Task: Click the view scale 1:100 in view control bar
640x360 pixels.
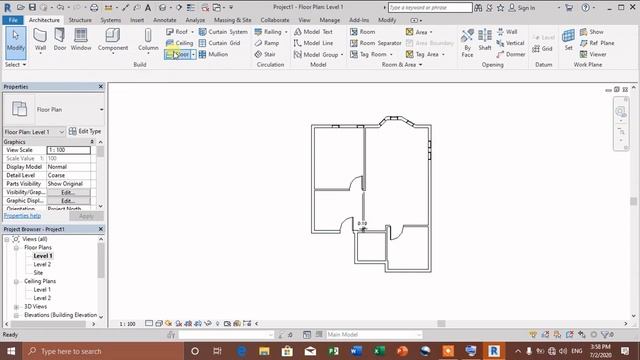Action: [127, 324]
